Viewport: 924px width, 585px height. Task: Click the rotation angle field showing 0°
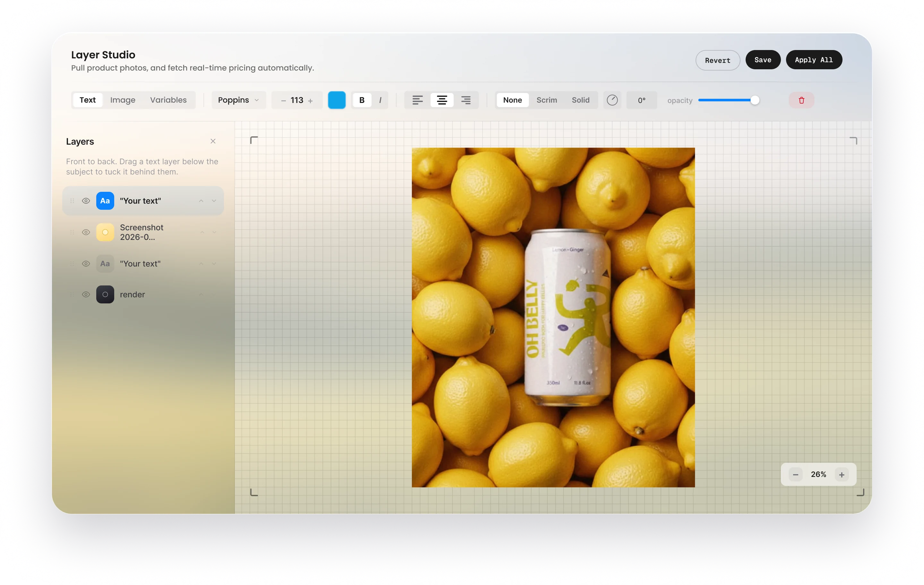(642, 100)
